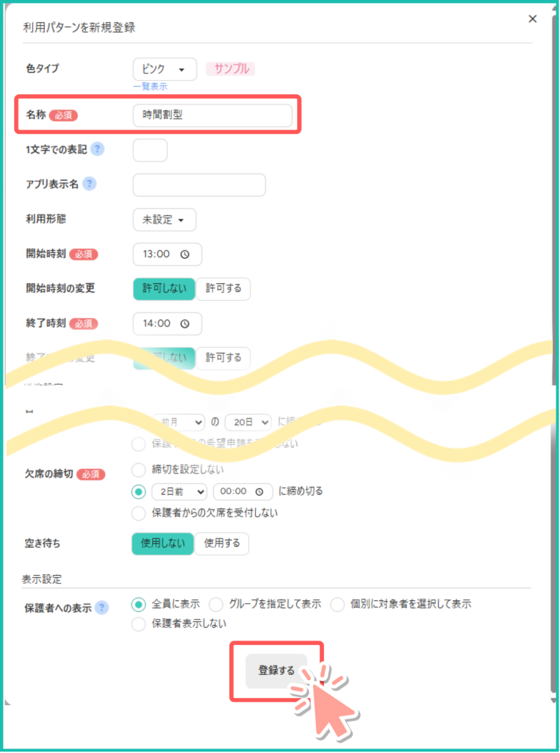Select 締切を設定しない radio option
Image resolution: width=560 pixels, height=753 pixels.
(x=138, y=469)
